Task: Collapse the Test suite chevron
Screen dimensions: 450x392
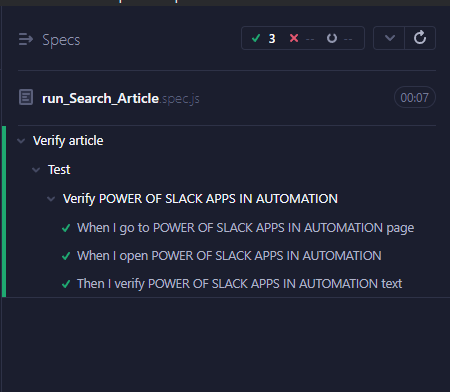Action: tap(36, 170)
